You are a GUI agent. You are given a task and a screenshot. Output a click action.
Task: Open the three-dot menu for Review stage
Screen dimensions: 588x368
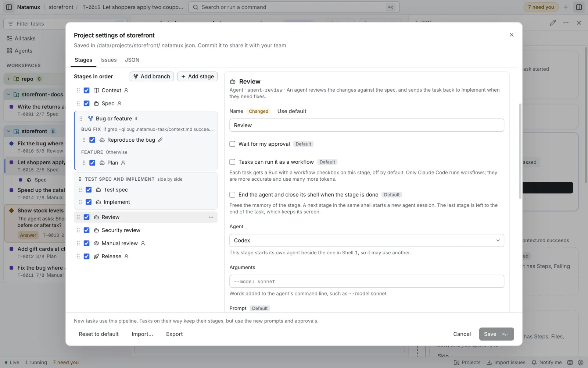coord(211,217)
